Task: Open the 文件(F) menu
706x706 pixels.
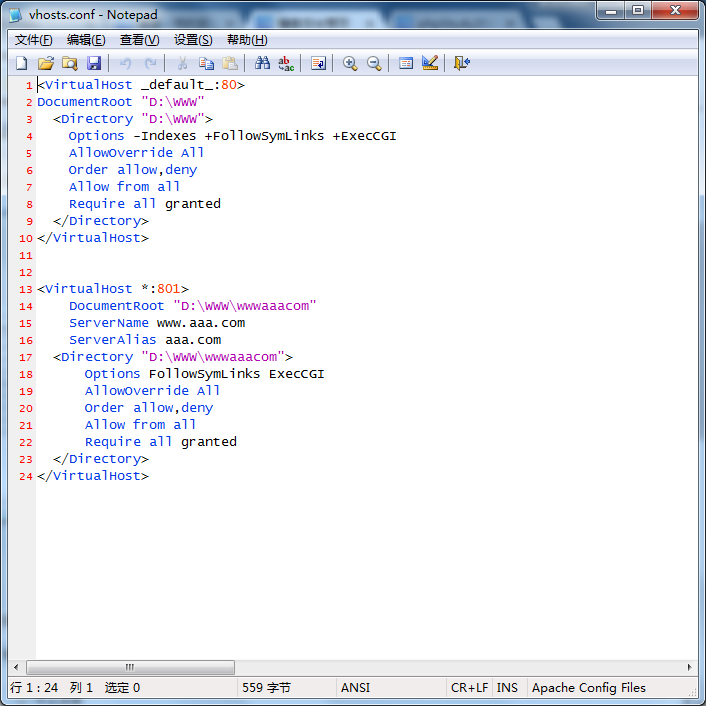Action: click(x=33, y=40)
